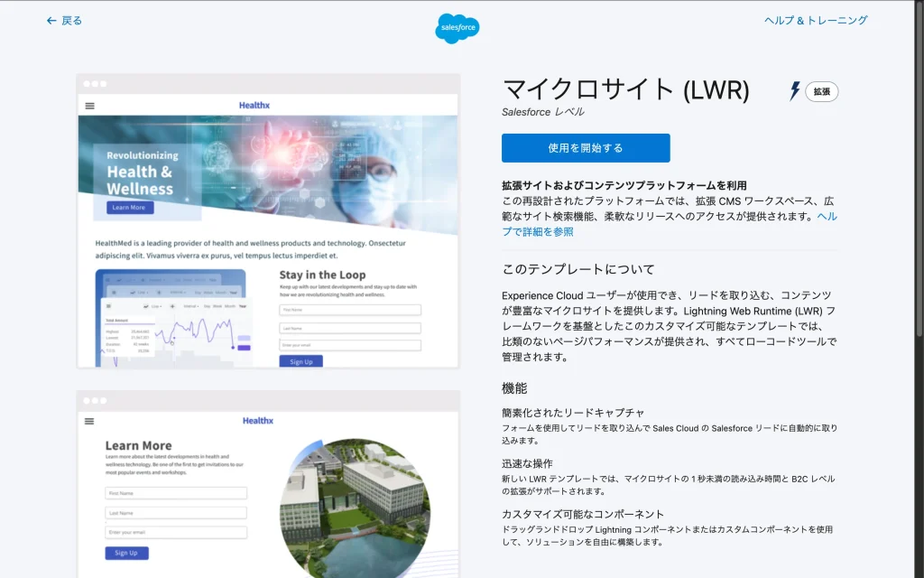The image size is (924, 578).
Task: Click Enter your email field in Learn More form
Action: 176,533
